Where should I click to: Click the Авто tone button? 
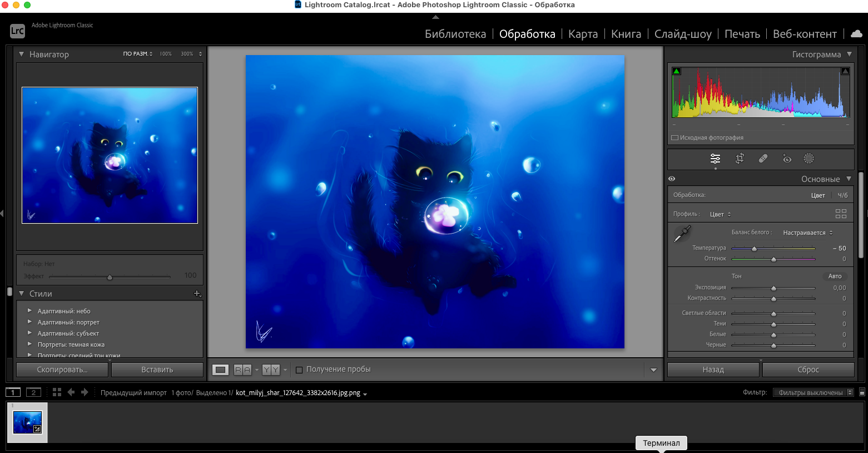pos(835,276)
